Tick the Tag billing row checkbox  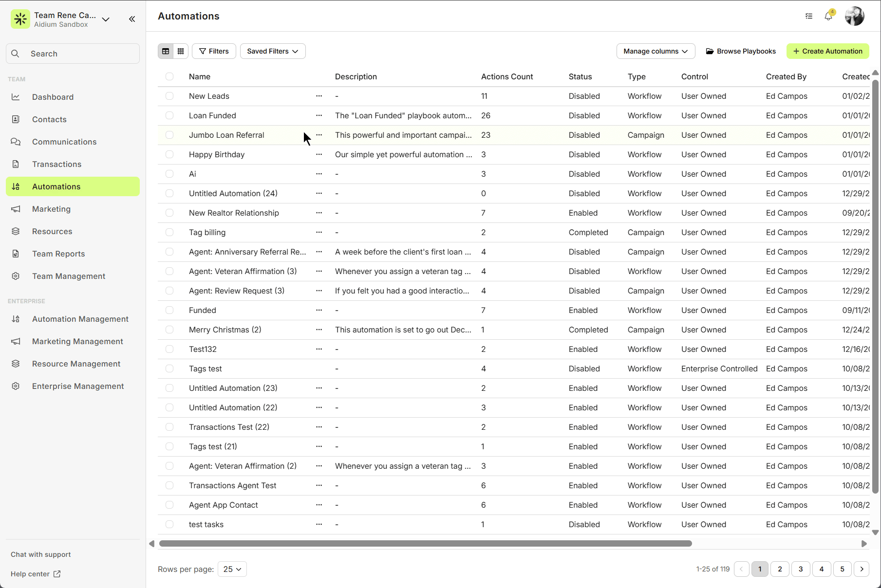tap(169, 232)
